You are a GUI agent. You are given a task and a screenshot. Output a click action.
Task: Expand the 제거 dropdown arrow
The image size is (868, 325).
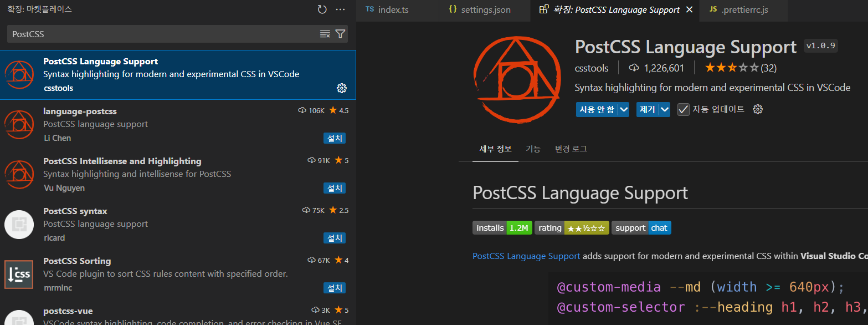(665, 109)
